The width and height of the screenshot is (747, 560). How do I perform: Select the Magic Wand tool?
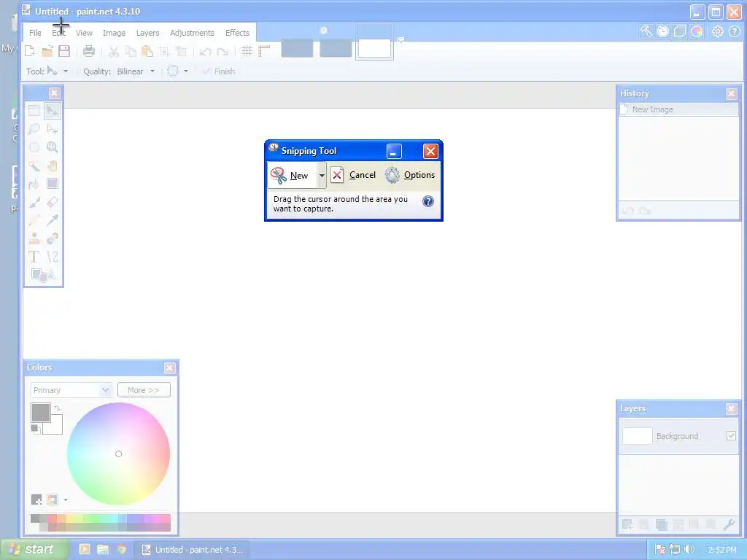coord(34,166)
